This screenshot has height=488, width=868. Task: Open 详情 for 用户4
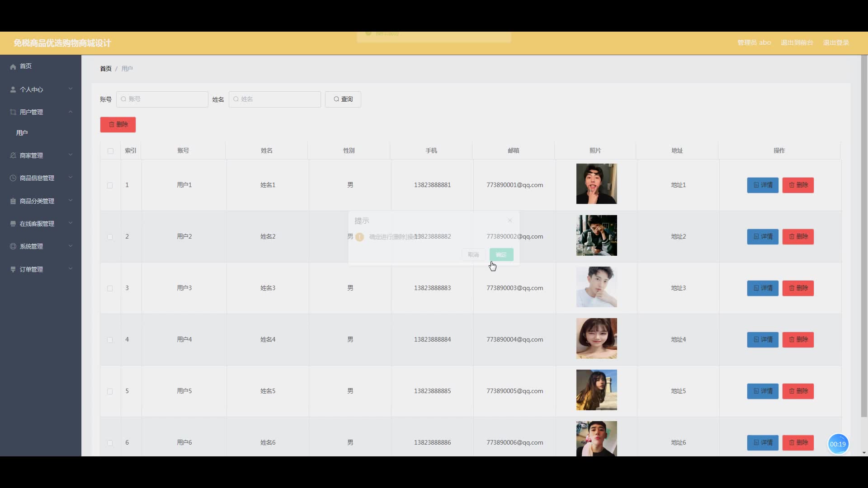[763, 340]
